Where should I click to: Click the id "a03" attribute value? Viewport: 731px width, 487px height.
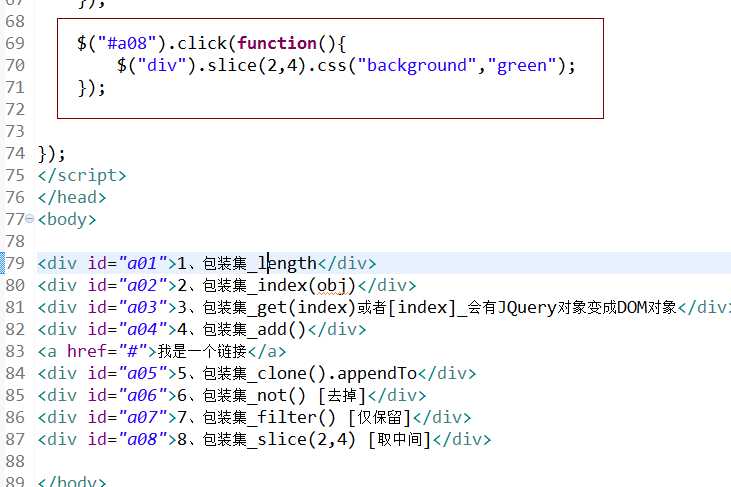point(144,307)
